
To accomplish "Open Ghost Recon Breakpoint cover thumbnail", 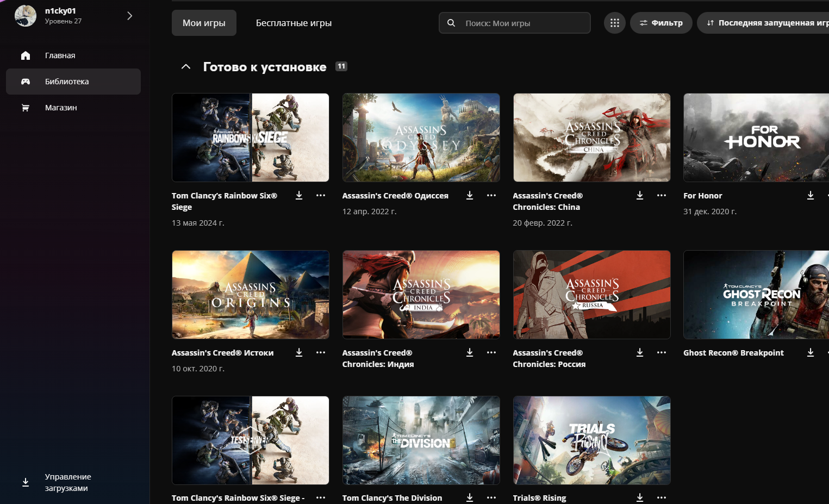I will click(756, 295).
